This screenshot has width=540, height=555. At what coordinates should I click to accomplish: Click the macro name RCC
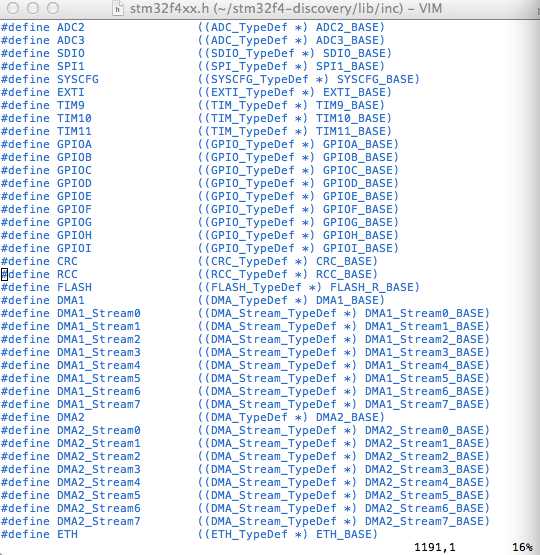click(x=67, y=274)
